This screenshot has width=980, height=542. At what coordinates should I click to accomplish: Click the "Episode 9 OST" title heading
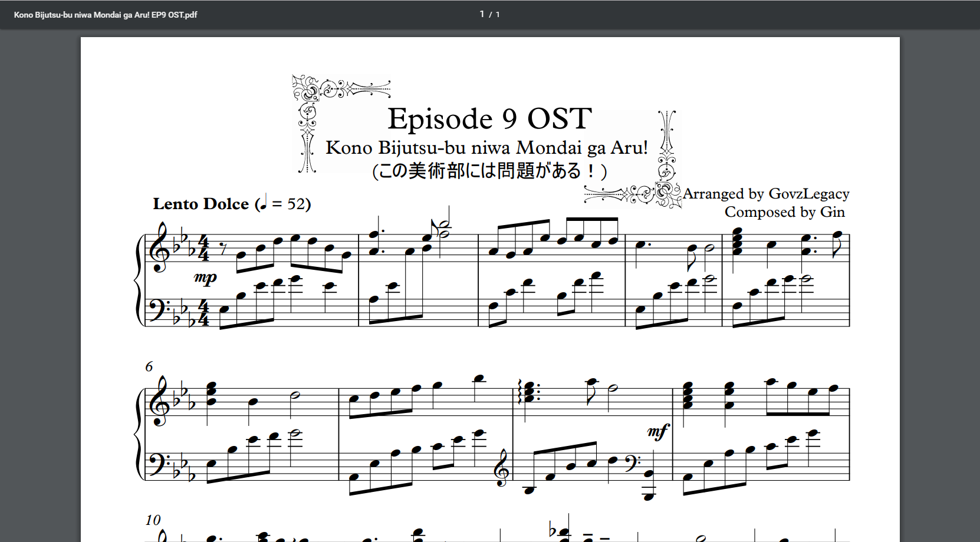[489, 119]
